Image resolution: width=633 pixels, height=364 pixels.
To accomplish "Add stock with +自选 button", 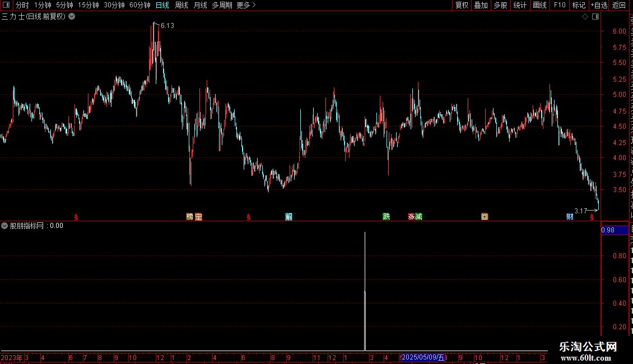I will pos(599,5).
